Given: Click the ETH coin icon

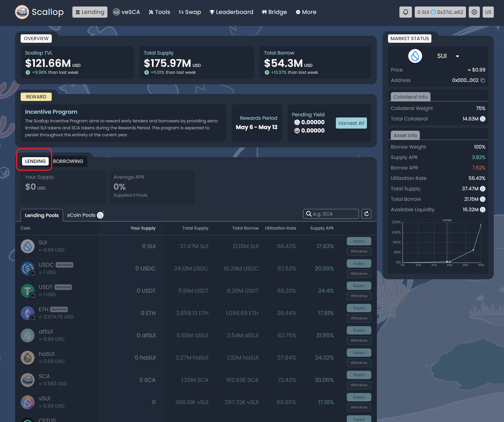Looking at the screenshot, I should [28, 313].
